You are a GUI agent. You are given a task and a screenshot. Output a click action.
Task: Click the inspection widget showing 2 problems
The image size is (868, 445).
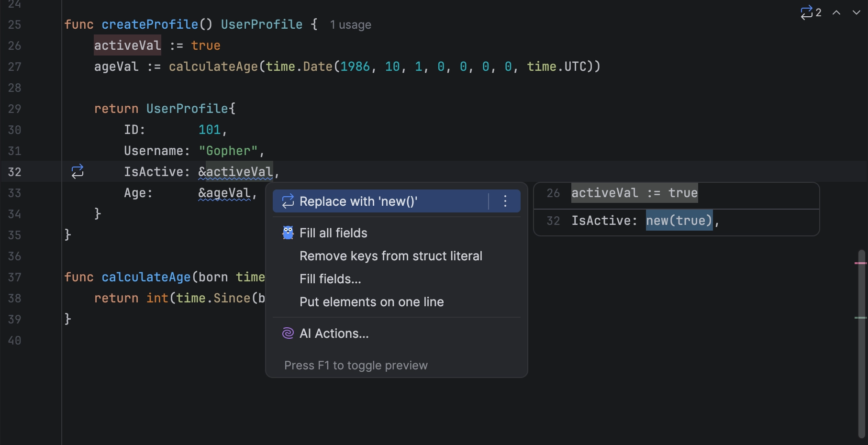pyautogui.click(x=811, y=12)
